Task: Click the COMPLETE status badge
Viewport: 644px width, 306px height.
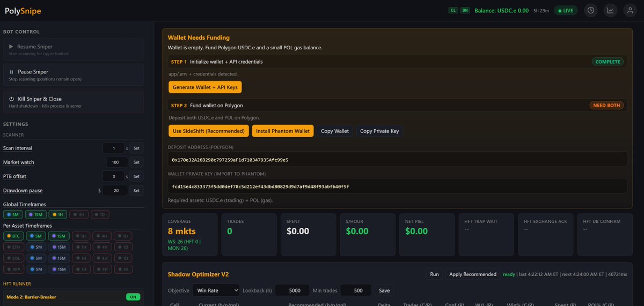Action: [608, 62]
